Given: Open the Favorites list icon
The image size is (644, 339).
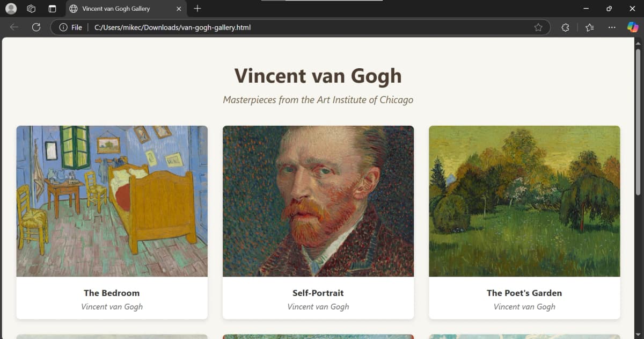Looking at the screenshot, I should coord(590,27).
